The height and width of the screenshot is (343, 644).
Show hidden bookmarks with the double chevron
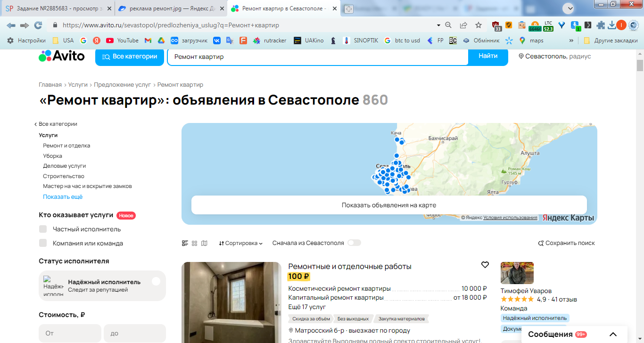coord(571,41)
